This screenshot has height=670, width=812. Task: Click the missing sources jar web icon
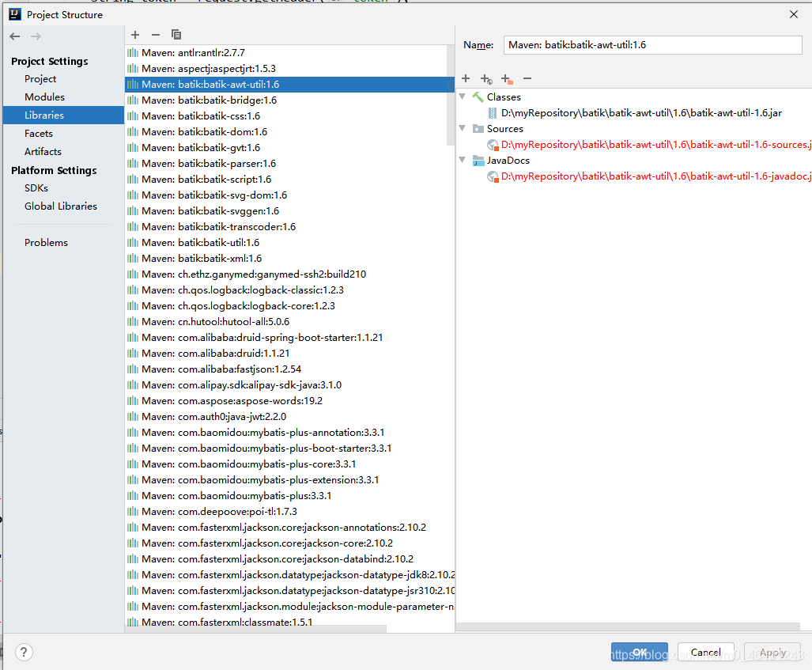click(493, 145)
